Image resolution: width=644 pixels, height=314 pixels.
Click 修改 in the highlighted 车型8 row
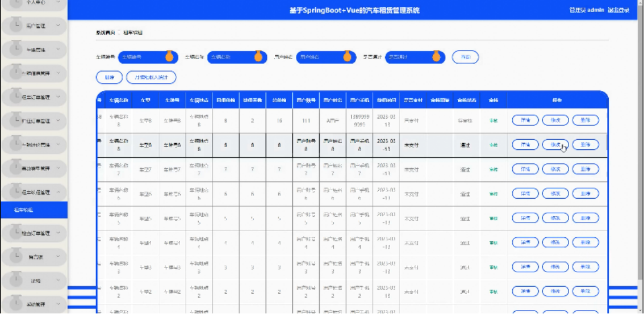(x=555, y=144)
